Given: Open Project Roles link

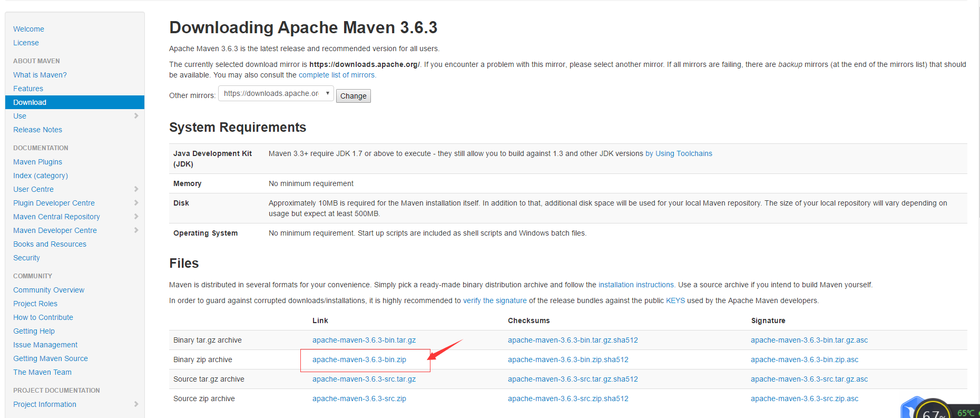Looking at the screenshot, I should click(35, 304).
